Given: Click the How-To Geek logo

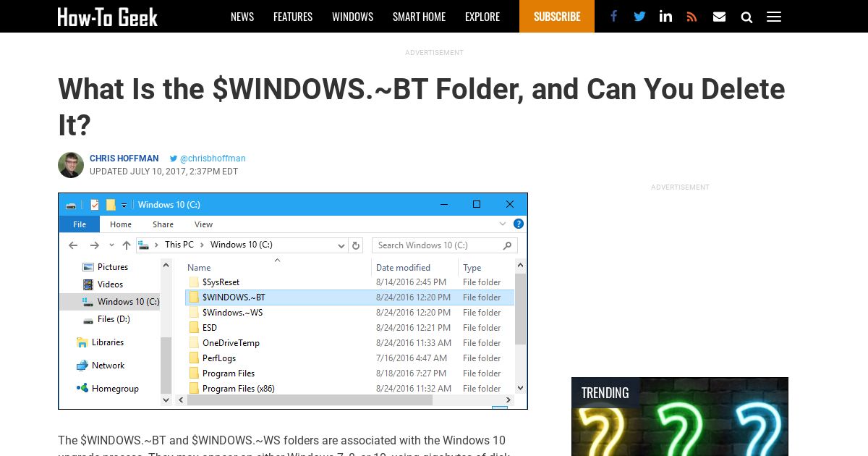Looking at the screenshot, I should 107,17.
